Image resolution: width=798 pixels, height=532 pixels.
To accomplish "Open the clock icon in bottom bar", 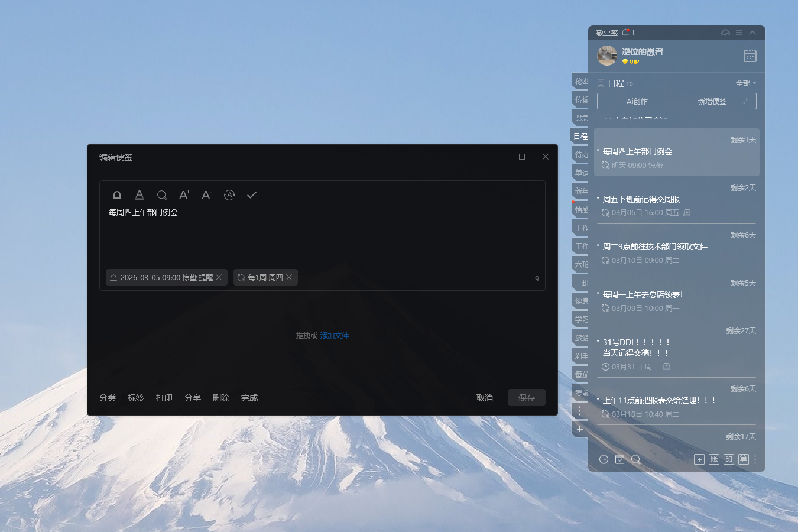I will point(604,459).
